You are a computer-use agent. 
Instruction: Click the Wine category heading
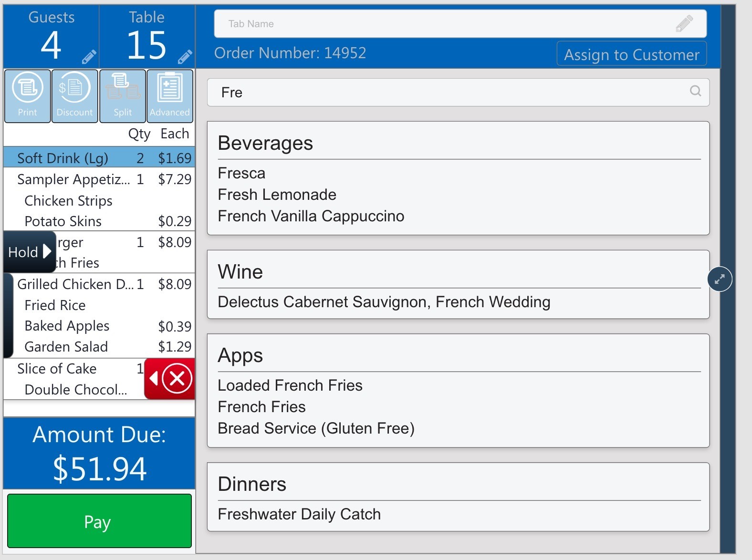240,272
